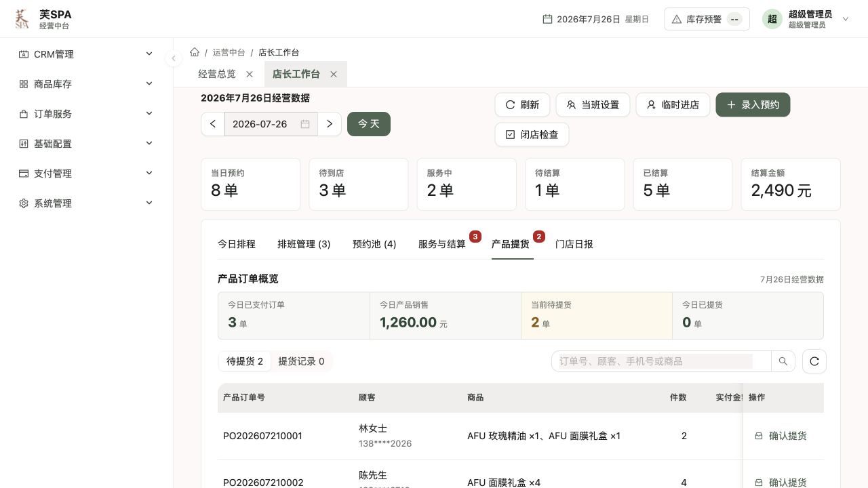Collapse the sidebar with the arrow handle
The image size is (868, 488).
click(x=174, y=58)
